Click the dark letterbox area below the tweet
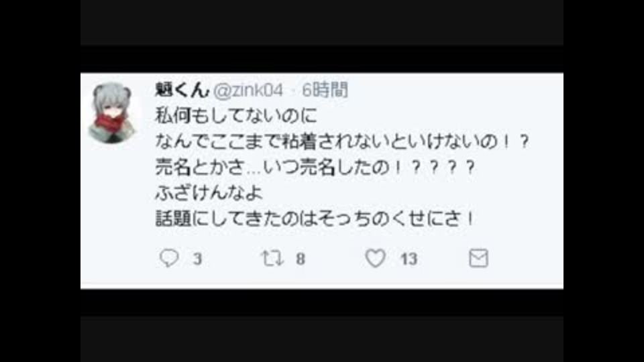Screen dimensions: 644x362 (x=321, y=326)
